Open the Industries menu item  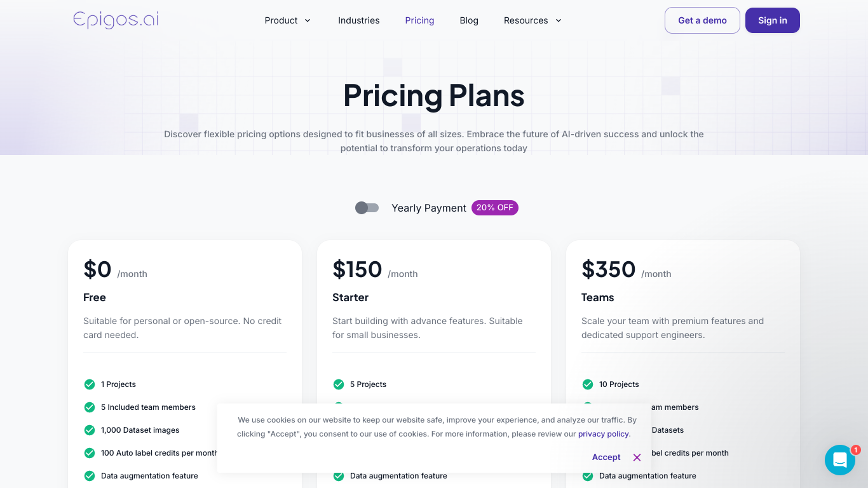(359, 20)
